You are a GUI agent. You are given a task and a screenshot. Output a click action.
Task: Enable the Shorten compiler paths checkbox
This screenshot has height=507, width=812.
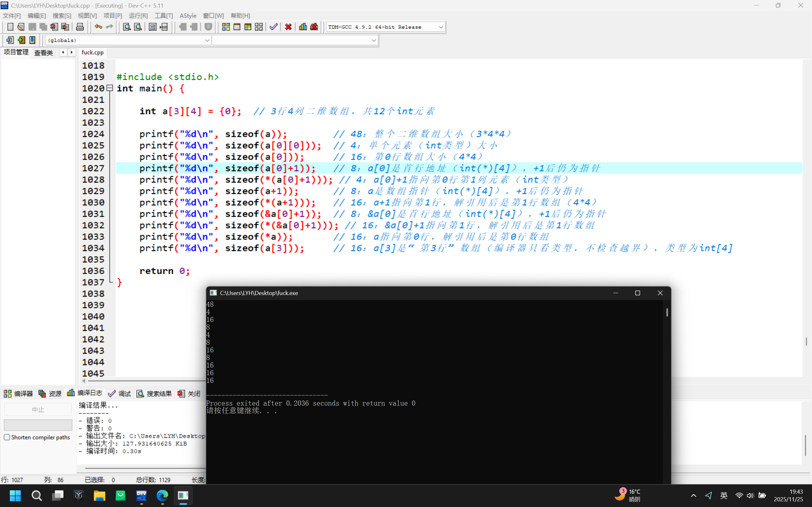click(x=7, y=437)
